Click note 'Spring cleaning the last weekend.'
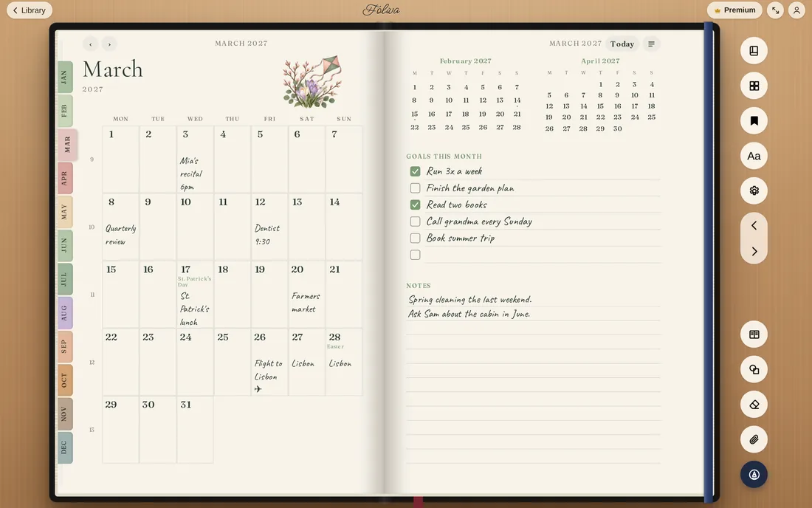This screenshot has height=508, width=812. tap(470, 299)
